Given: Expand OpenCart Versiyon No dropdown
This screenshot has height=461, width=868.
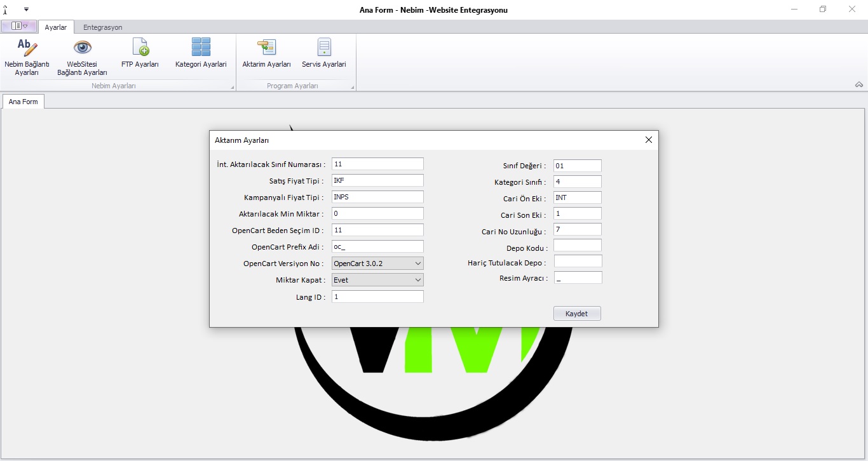Looking at the screenshot, I should (x=417, y=264).
